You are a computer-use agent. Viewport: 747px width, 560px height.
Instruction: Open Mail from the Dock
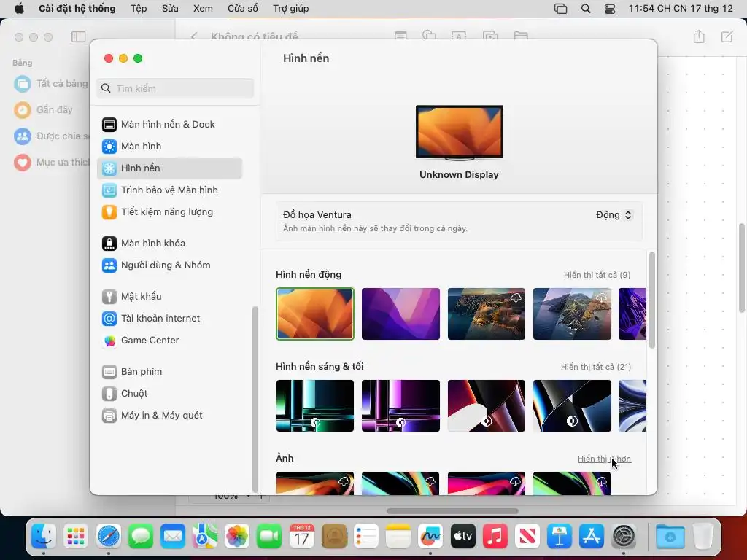tap(172, 536)
